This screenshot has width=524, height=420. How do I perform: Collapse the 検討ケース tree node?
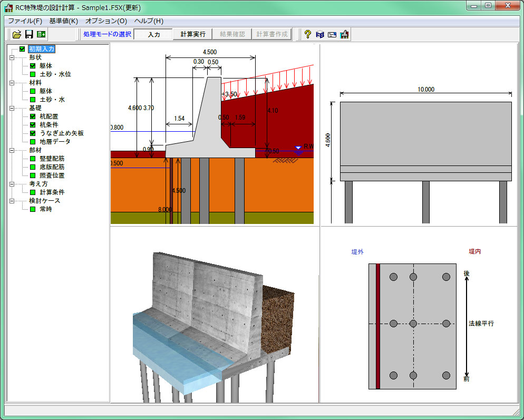click(x=12, y=201)
